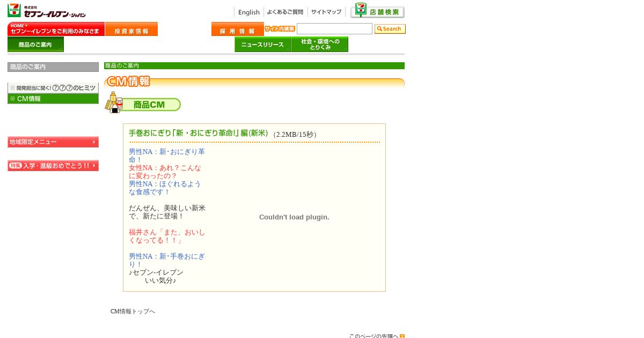The image size is (644, 338).
Task: Open 地域限定メニュー banner
Action: [x=53, y=142]
